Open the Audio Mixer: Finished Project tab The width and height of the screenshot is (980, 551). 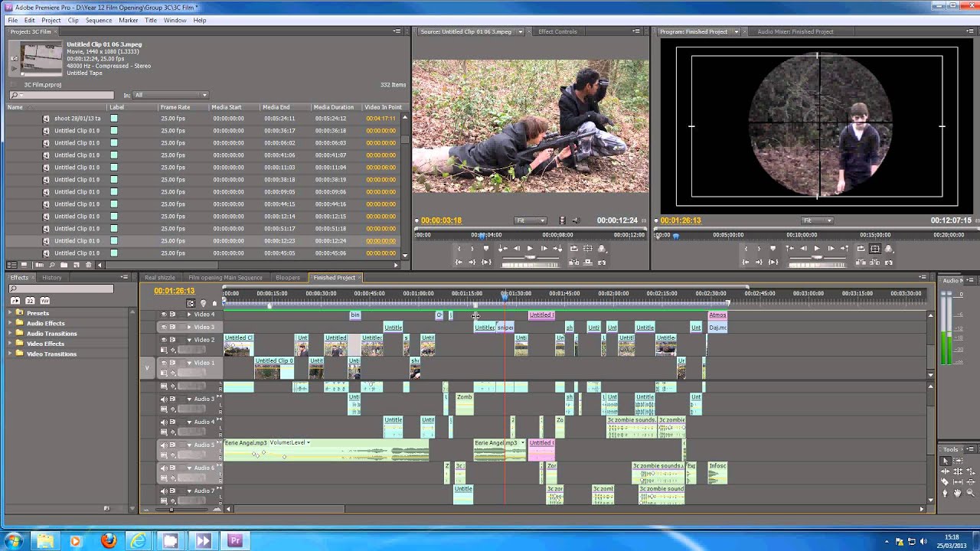pos(795,31)
